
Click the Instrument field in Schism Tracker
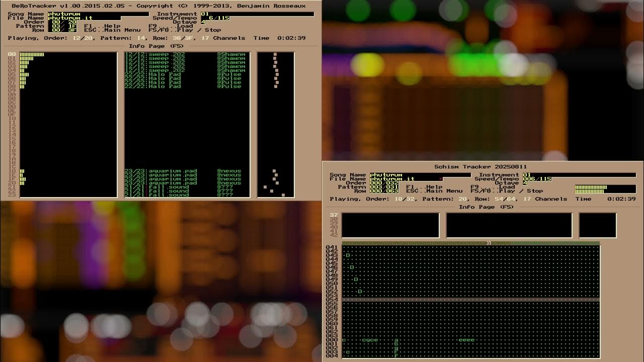point(579,175)
